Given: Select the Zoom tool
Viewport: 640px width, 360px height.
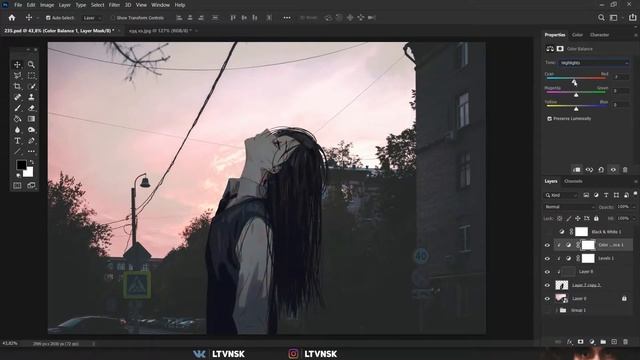Looking at the screenshot, I should (x=31, y=64).
